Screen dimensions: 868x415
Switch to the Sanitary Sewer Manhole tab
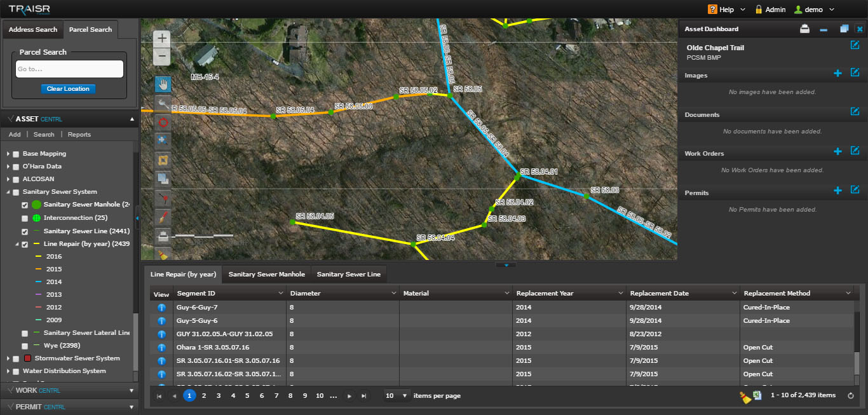266,275
